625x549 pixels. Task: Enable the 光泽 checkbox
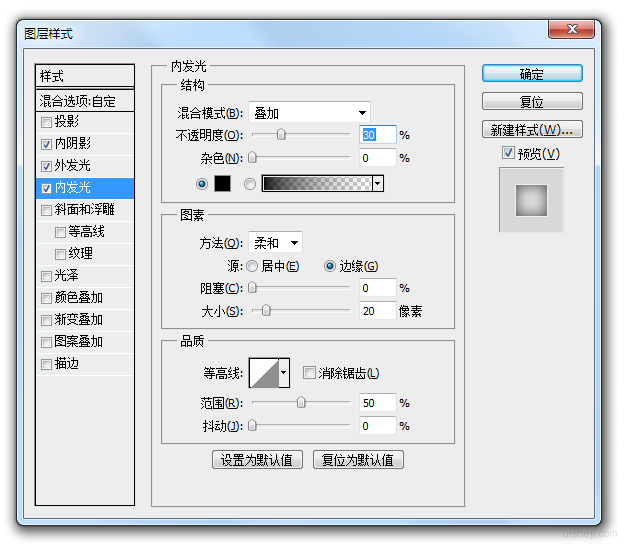[x=46, y=276]
